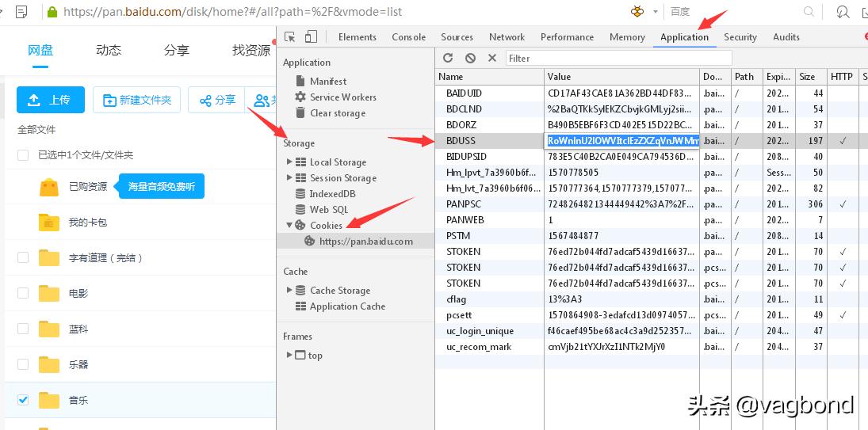Click the Clear storage trash icon

click(x=300, y=112)
